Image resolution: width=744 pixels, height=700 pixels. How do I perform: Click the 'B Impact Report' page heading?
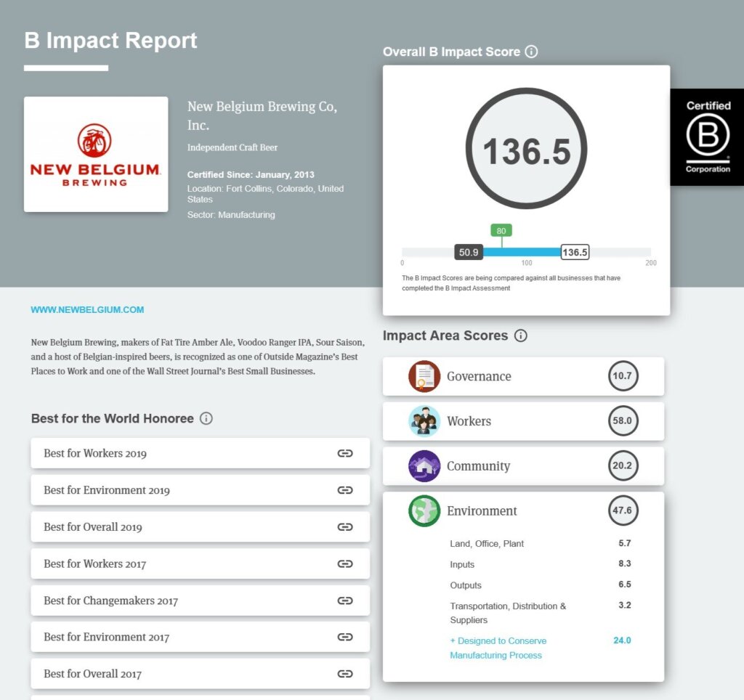[110, 41]
